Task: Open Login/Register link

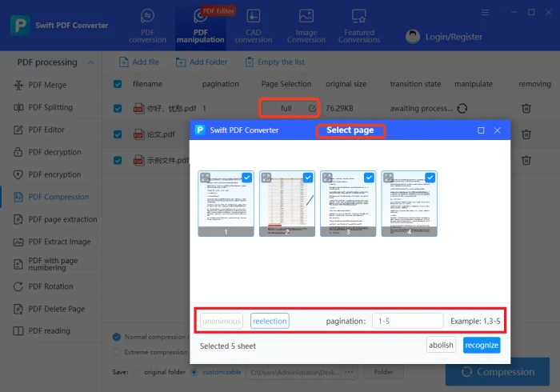Action: coord(454,37)
